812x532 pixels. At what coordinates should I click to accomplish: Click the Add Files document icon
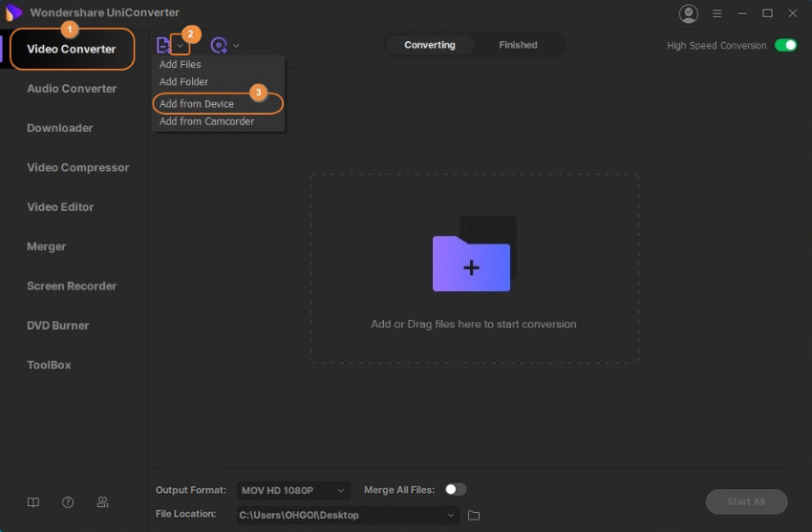(162, 45)
